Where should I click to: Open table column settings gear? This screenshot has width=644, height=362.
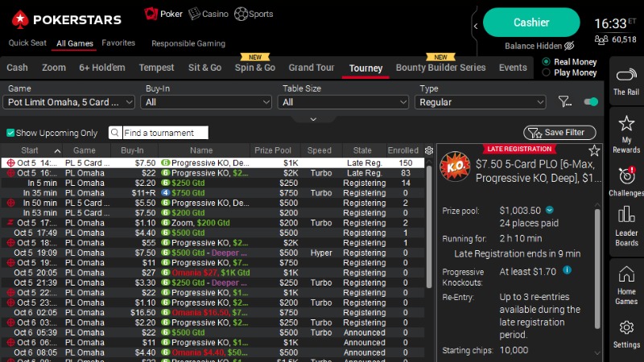coord(429,150)
